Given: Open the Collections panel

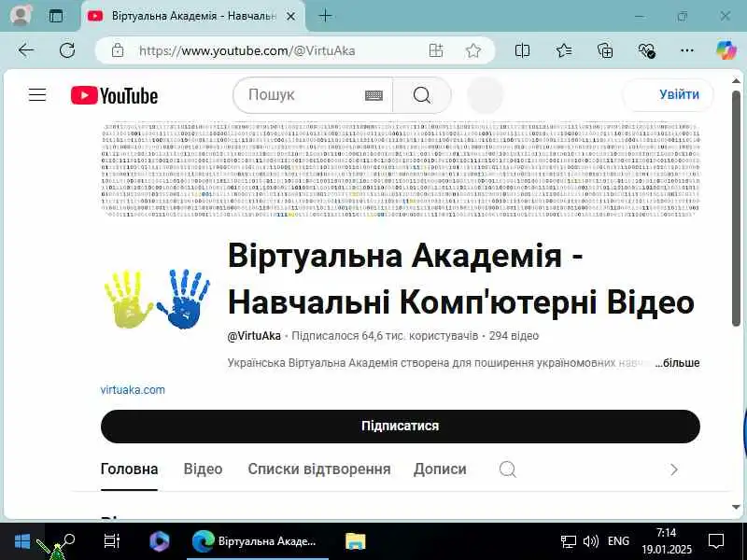Looking at the screenshot, I should pos(605,50).
